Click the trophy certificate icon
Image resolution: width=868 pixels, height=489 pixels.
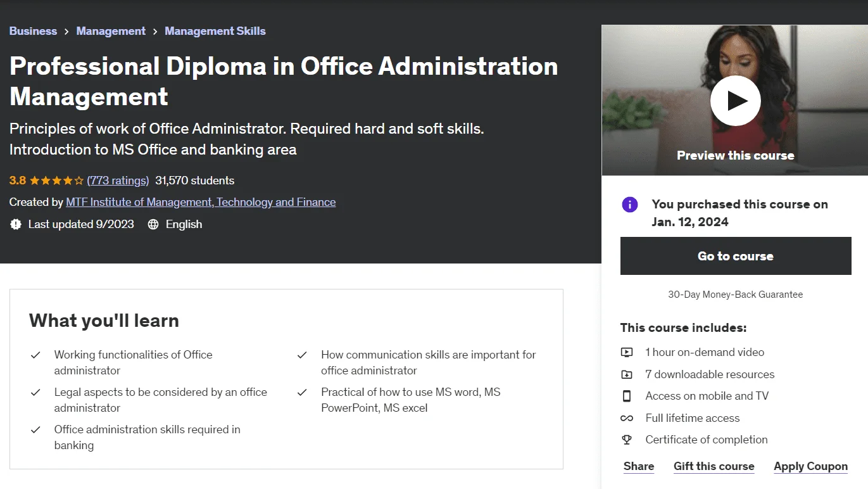click(627, 440)
